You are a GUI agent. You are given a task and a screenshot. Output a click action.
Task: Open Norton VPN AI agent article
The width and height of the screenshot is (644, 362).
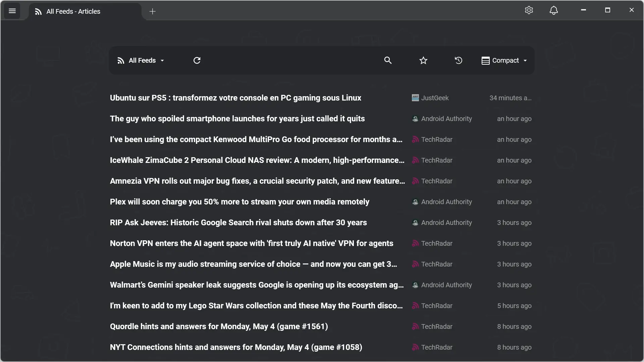tap(252, 243)
